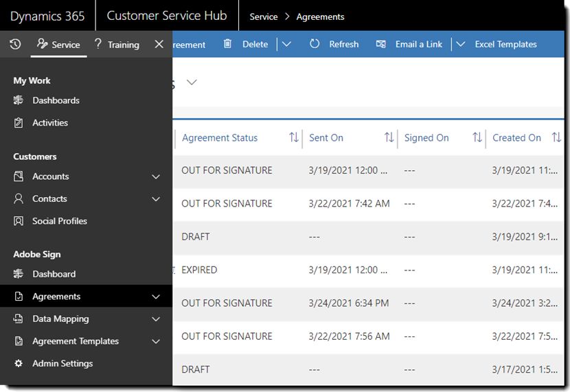The image size is (570, 392).
Task: Select the Created On cell 3/19/2021 9:1...
Action: pos(525,237)
